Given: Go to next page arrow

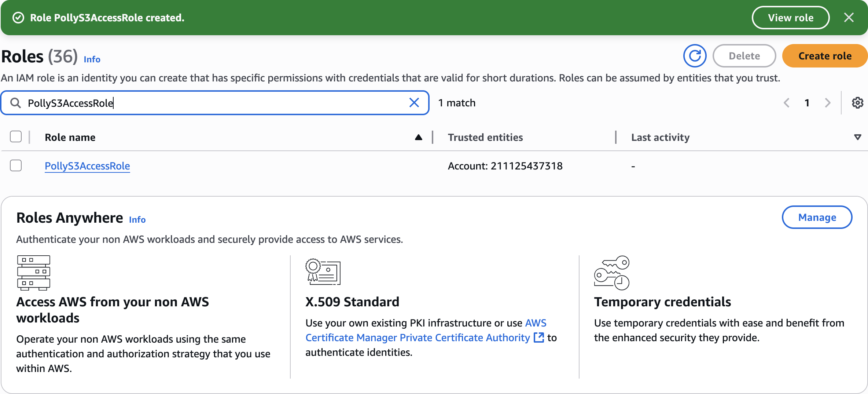Looking at the screenshot, I should [827, 103].
